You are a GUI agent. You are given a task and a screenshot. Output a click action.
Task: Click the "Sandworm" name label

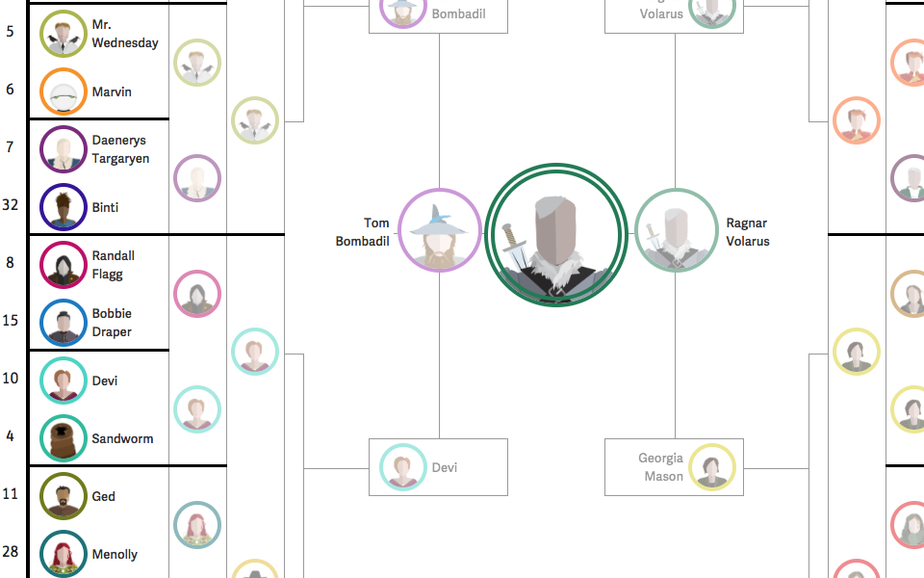click(122, 438)
